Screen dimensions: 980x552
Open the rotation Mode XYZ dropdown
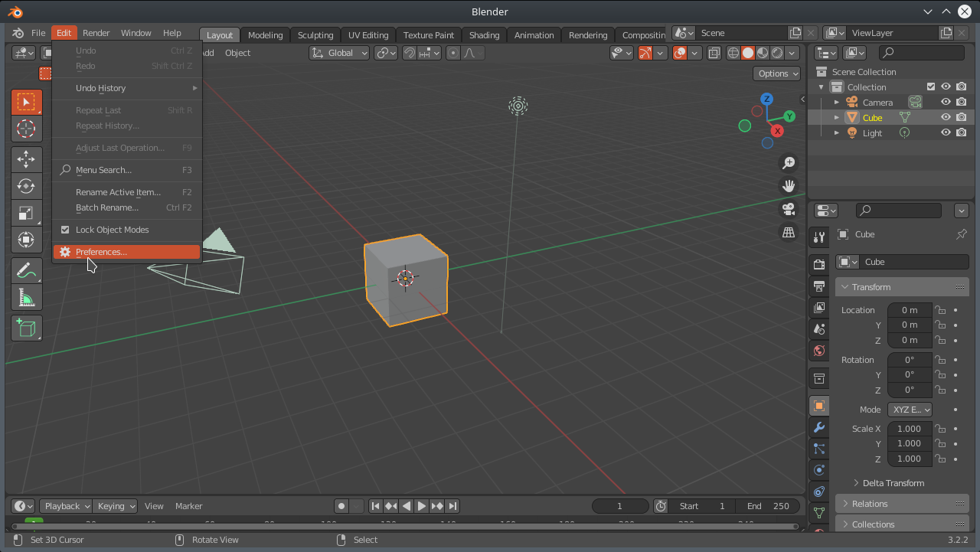click(909, 410)
